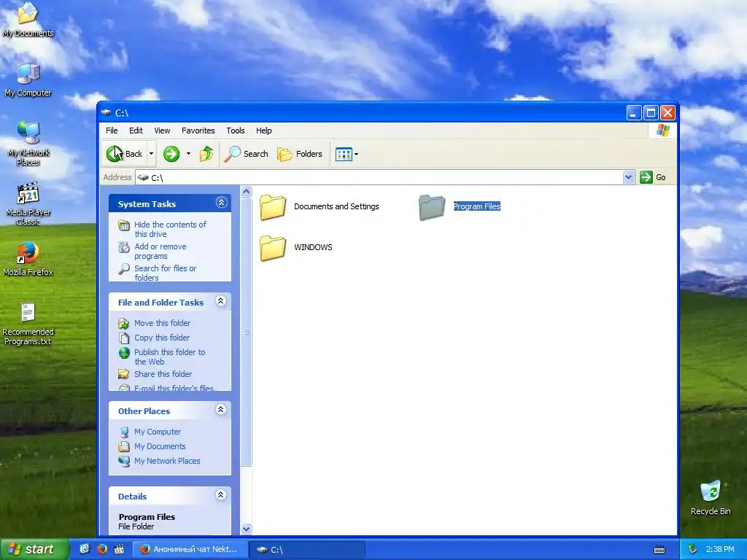
Task: Open the Search magnifier in toolbar
Action: click(x=246, y=154)
